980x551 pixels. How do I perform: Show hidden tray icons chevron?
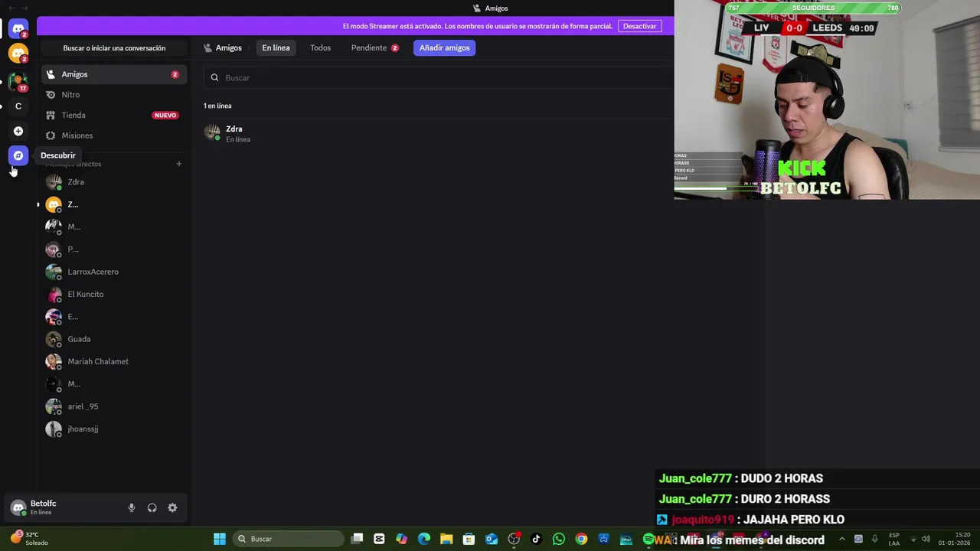click(842, 539)
